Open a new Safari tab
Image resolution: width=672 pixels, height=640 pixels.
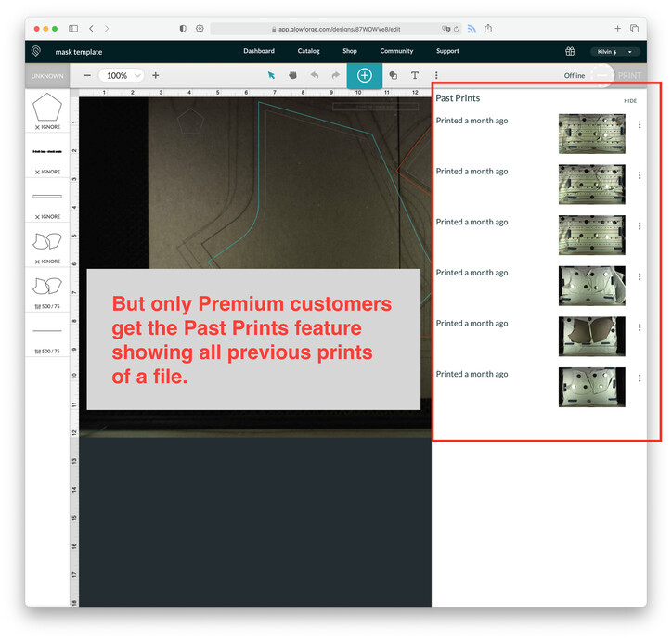617,28
